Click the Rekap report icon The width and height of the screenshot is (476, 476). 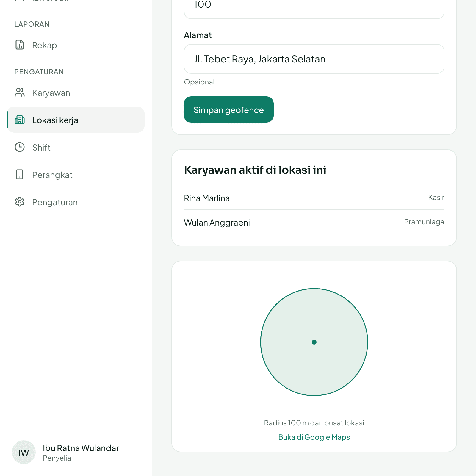coord(20,45)
